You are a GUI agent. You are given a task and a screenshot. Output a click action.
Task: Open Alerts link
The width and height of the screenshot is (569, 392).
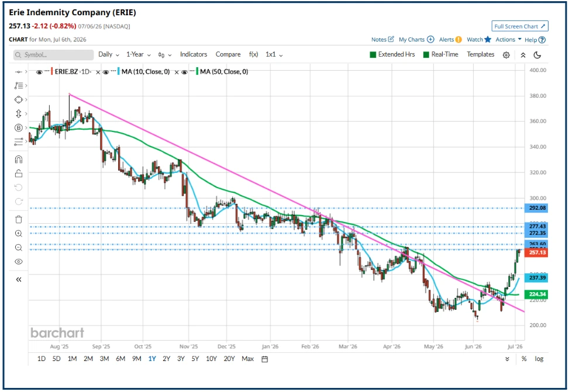pos(450,39)
